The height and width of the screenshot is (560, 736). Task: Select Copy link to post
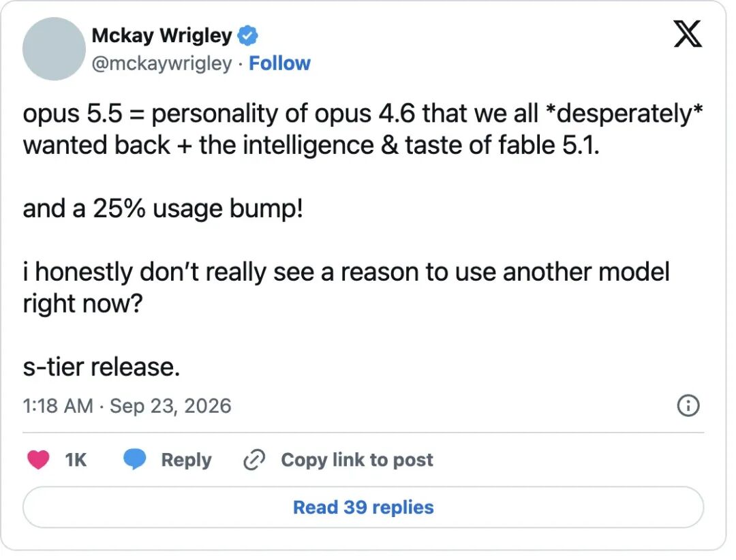(357, 460)
